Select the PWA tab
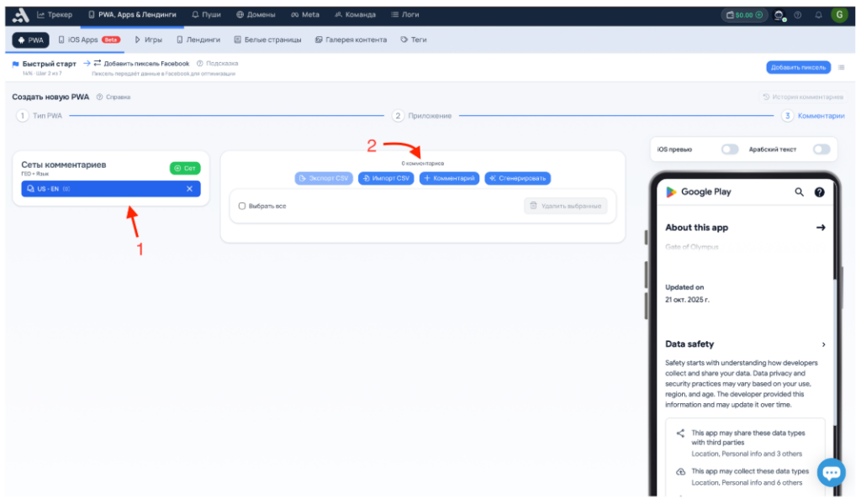The height and width of the screenshot is (504, 861). pos(31,40)
